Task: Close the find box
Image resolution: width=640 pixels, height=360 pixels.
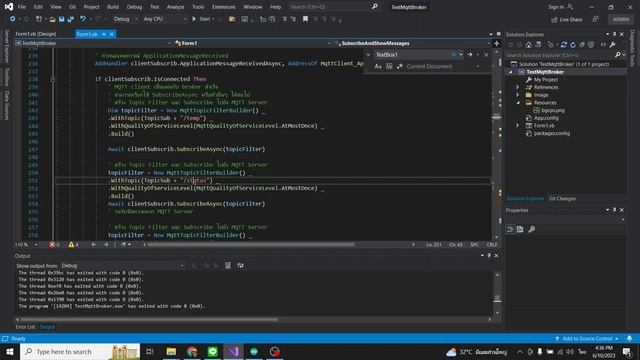Action: coord(486,54)
